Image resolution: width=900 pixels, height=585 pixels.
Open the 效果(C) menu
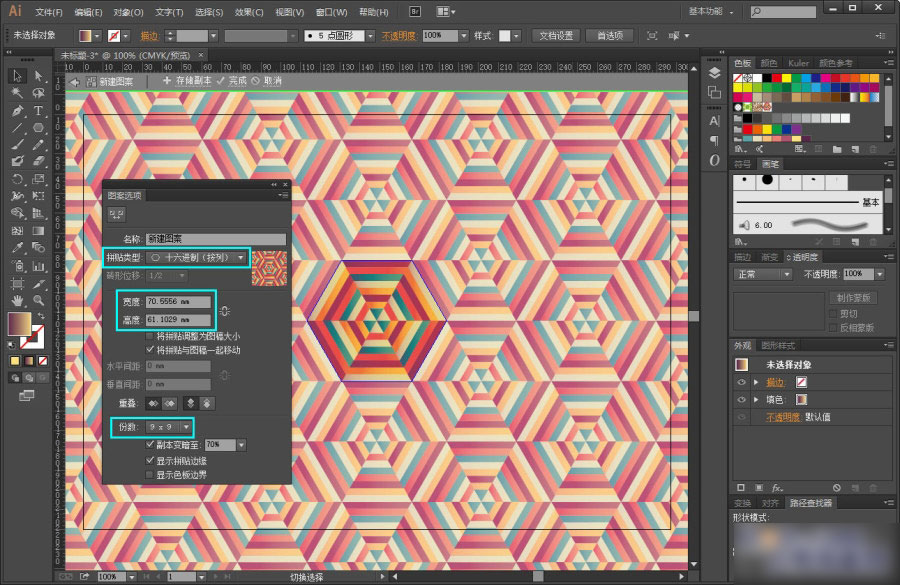click(x=249, y=12)
